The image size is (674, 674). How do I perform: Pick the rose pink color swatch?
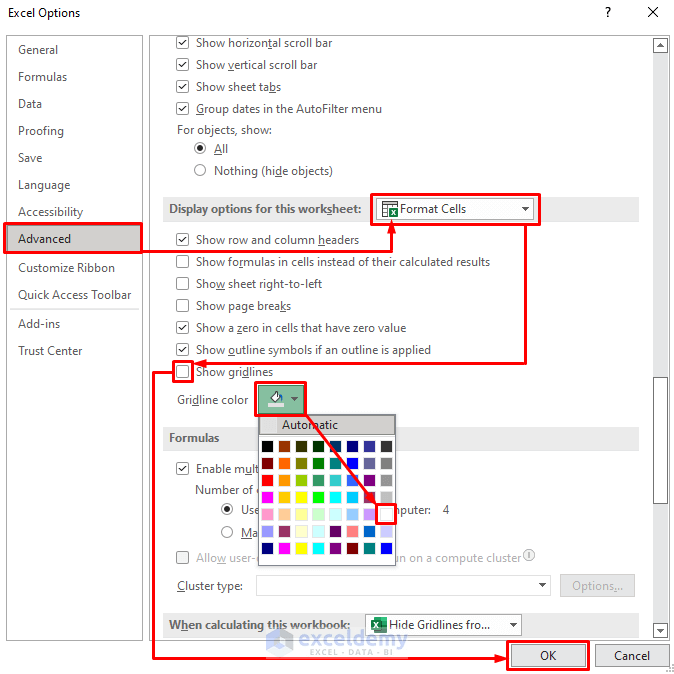267,514
